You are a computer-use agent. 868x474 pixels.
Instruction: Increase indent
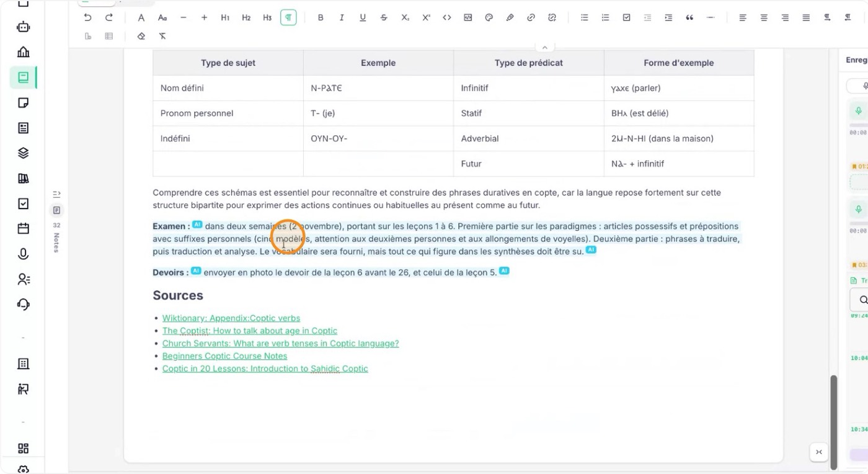(668, 17)
